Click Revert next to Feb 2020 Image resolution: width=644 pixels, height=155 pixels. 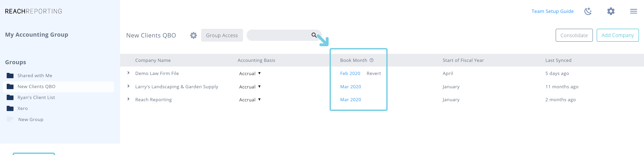click(373, 73)
